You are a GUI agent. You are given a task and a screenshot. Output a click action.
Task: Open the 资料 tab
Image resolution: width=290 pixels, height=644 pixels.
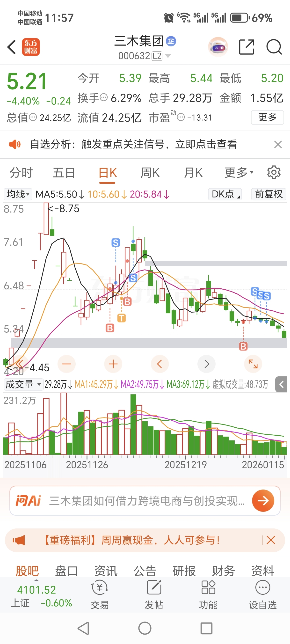[x=262, y=571]
